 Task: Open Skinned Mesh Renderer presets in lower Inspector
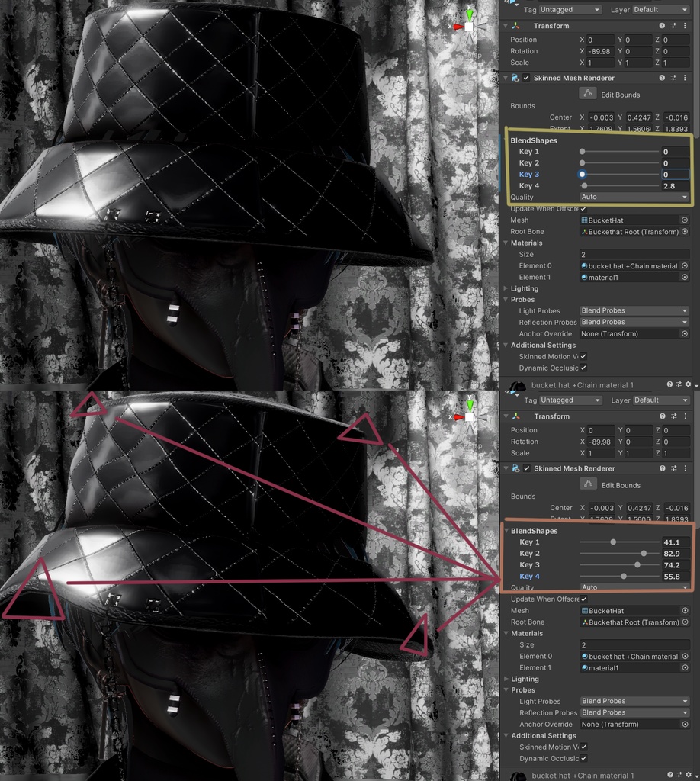(673, 468)
